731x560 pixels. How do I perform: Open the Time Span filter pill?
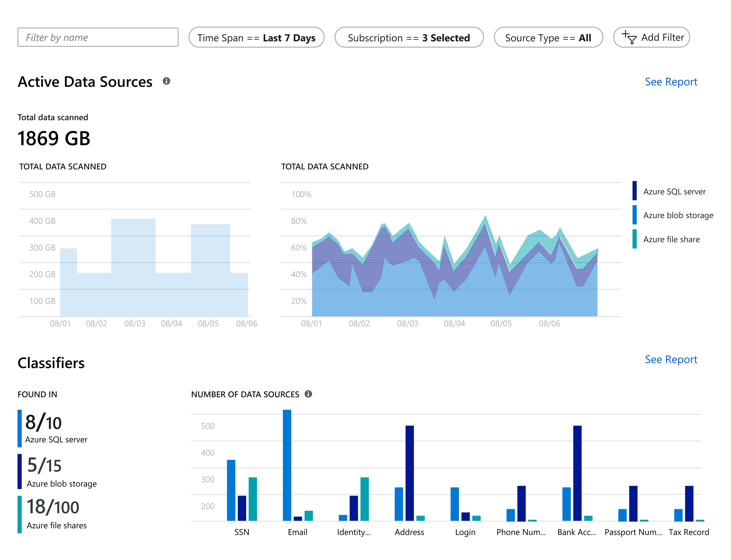click(256, 37)
